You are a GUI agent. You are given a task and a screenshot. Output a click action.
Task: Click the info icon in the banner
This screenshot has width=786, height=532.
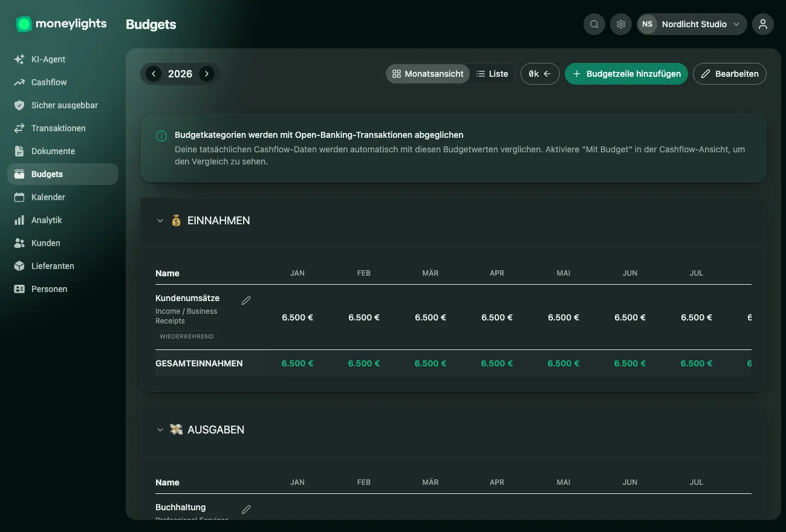coord(161,136)
